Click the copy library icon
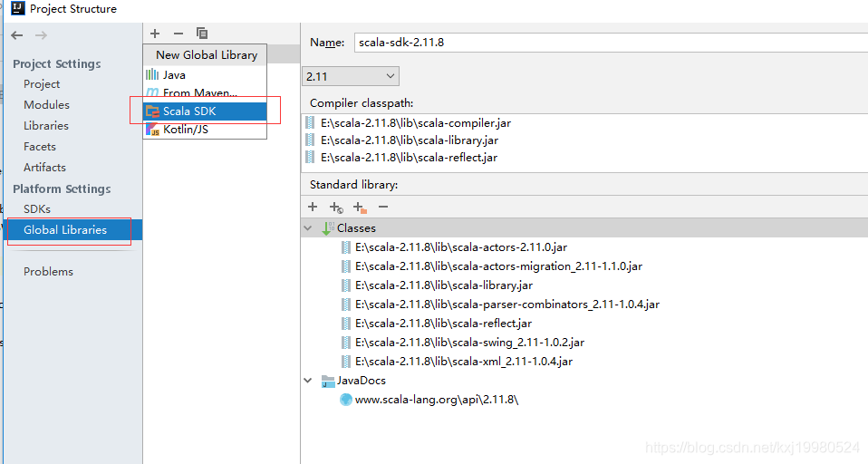This screenshot has height=464, width=868. click(x=202, y=34)
